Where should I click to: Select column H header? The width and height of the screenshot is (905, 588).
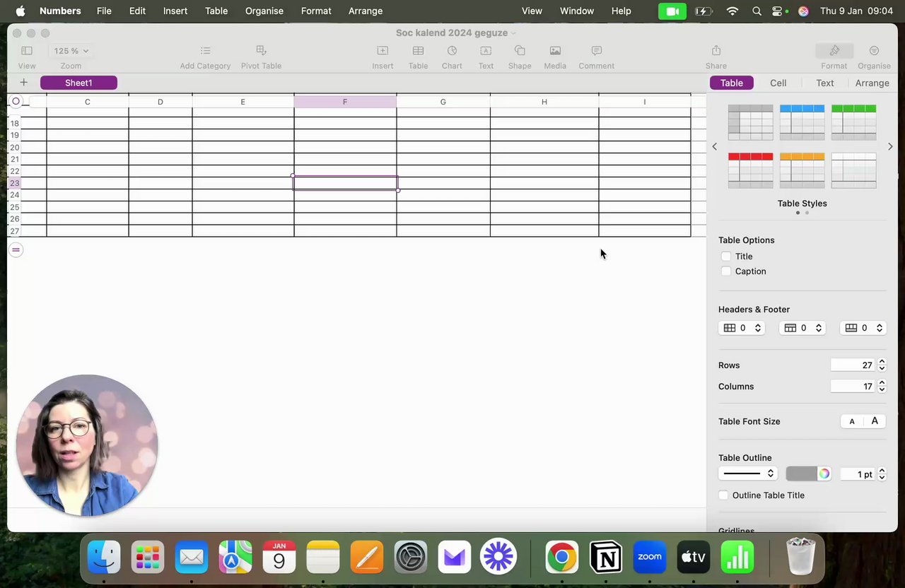pos(544,102)
